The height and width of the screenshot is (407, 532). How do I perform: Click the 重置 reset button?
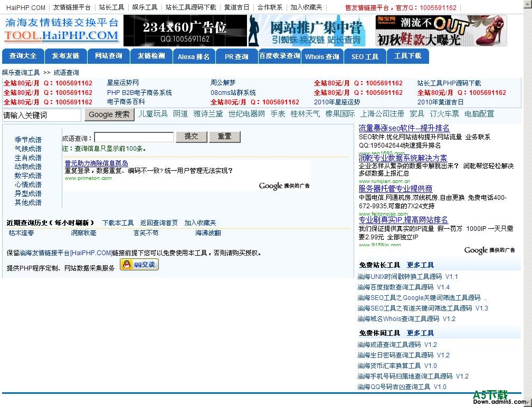click(225, 137)
